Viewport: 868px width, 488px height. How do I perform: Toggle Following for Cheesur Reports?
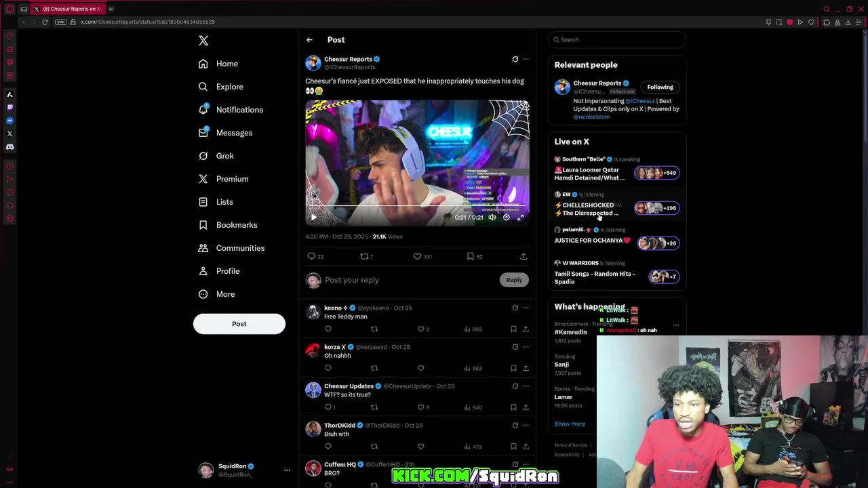660,87
